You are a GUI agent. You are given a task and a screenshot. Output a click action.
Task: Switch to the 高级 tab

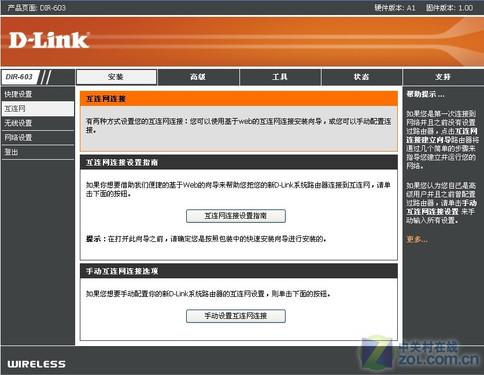point(198,77)
